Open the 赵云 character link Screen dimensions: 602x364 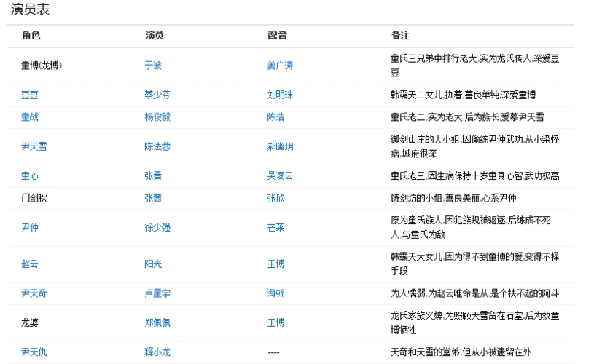click(x=30, y=264)
